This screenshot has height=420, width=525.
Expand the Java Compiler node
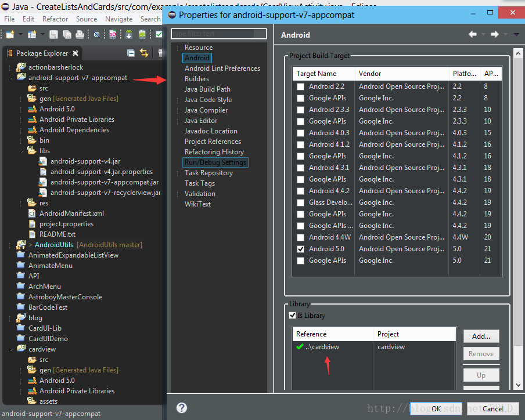pos(178,110)
